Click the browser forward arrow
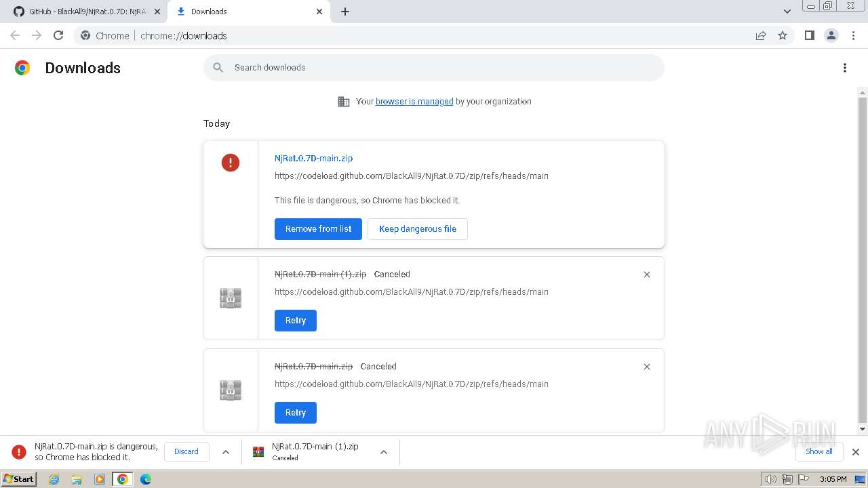This screenshot has height=488, width=868. click(x=37, y=35)
